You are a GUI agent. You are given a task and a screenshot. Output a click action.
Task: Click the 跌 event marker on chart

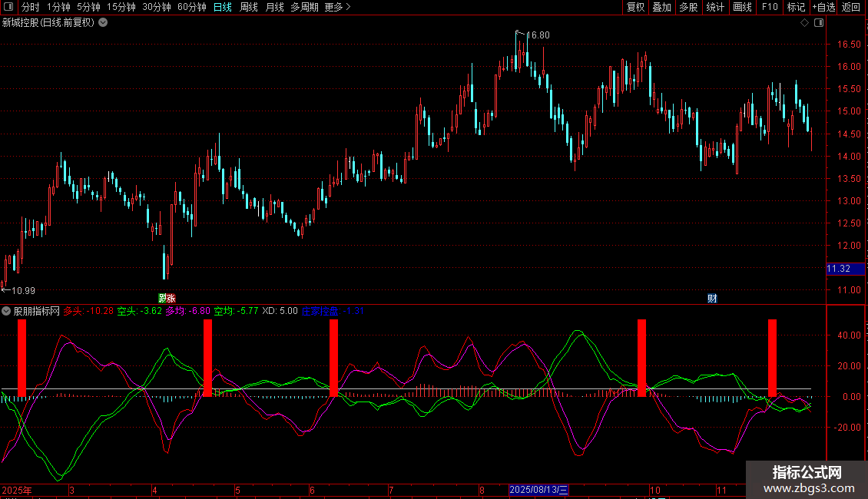click(x=163, y=298)
